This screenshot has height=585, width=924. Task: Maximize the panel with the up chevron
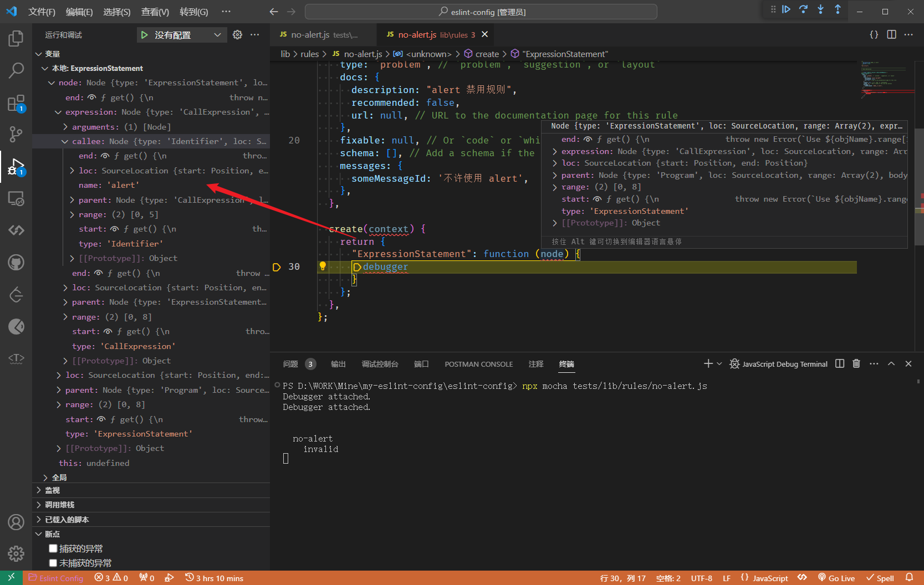(x=891, y=363)
